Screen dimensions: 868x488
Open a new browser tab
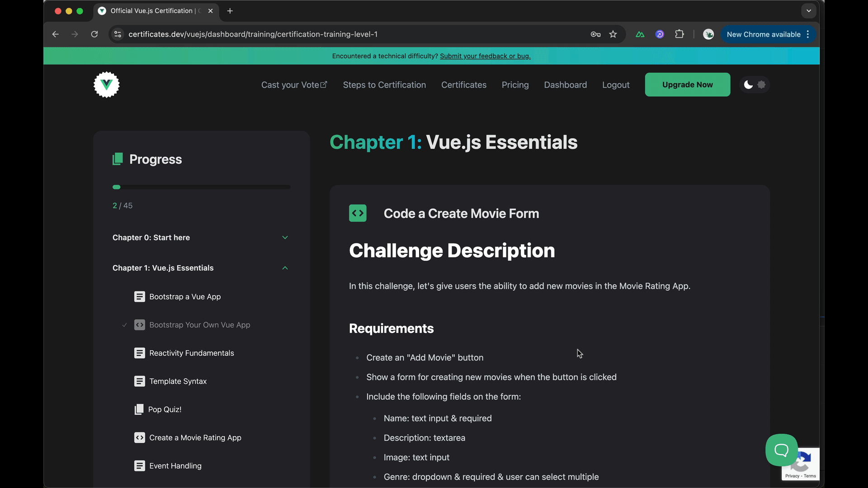point(230,11)
